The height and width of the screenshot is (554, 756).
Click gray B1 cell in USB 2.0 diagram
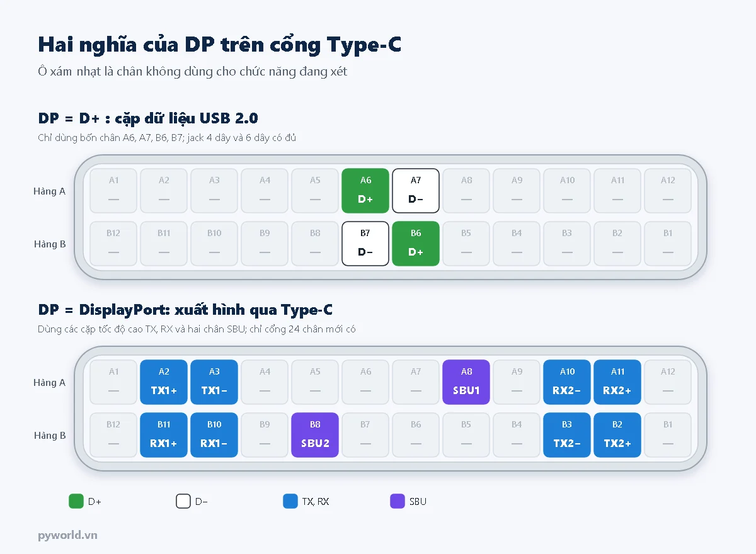tap(668, 244)
